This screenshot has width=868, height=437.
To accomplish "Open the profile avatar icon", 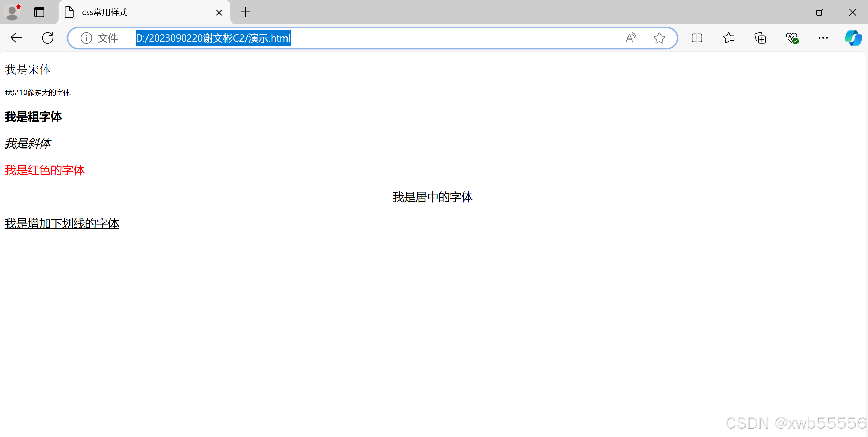I will [x=12, y=12].
